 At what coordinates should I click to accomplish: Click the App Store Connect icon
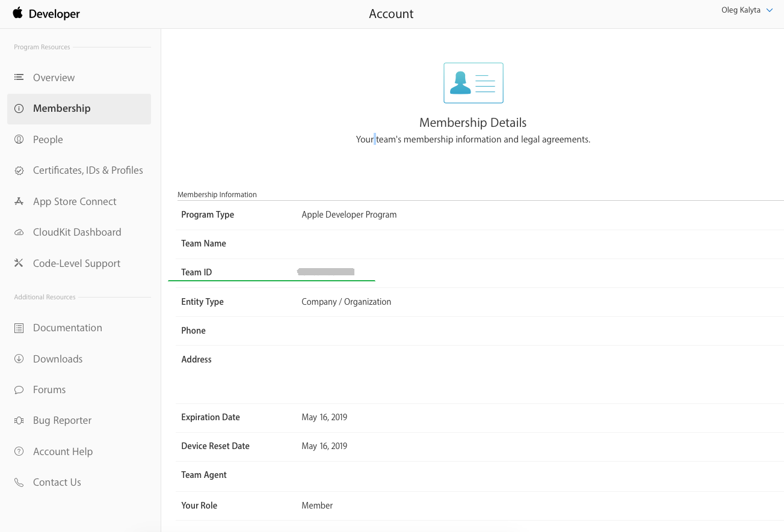click(19, 201)
